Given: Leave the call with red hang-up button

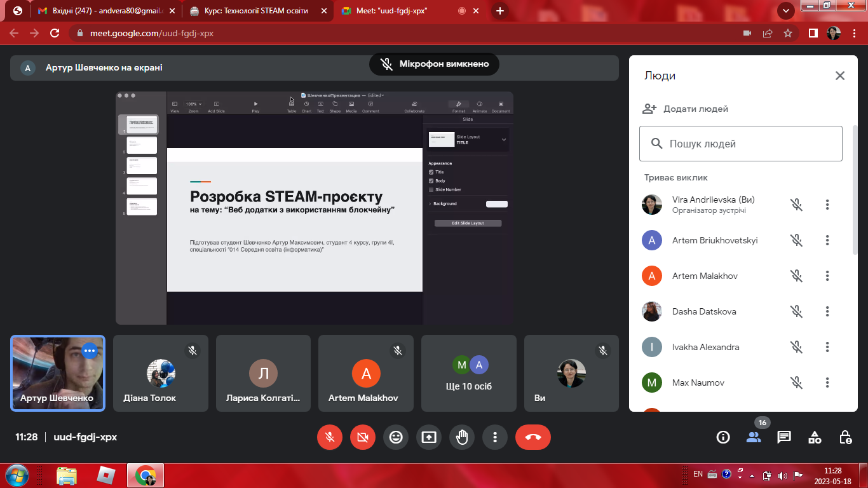Looking at the screenshot, I should click(x=533, y=437).
